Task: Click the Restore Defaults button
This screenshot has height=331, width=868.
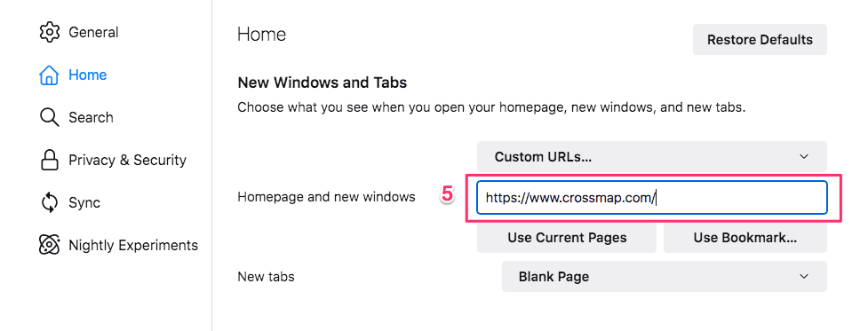Action: coord(760,40)
